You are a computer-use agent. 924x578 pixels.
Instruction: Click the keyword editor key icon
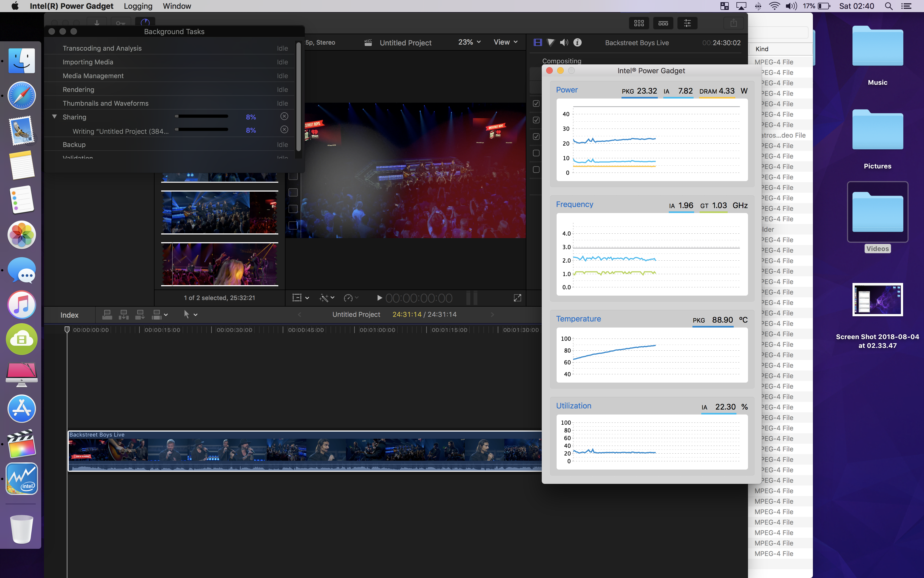point(121,23)
